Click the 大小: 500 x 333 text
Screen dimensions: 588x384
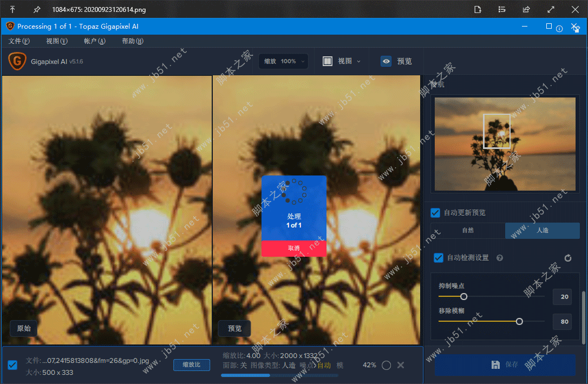pos(49,373)
